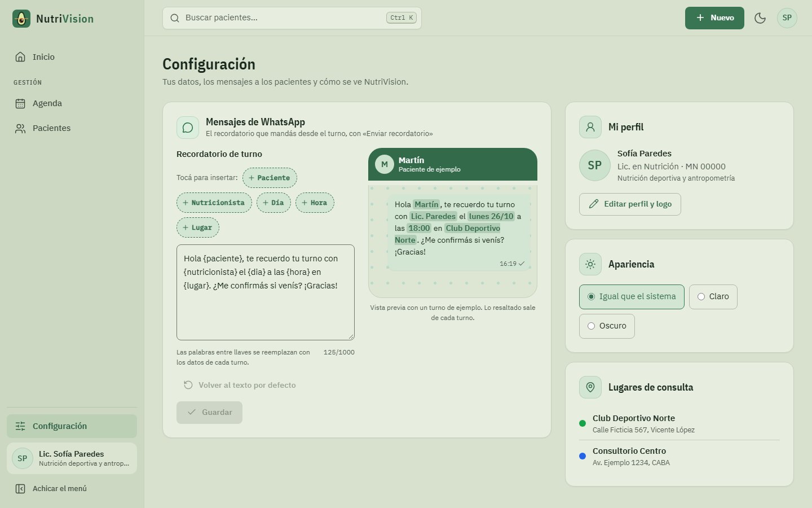Select Igual que el sistema option
Image resolution: width=812 pixels, height=508 pixels.
[632, 297]
